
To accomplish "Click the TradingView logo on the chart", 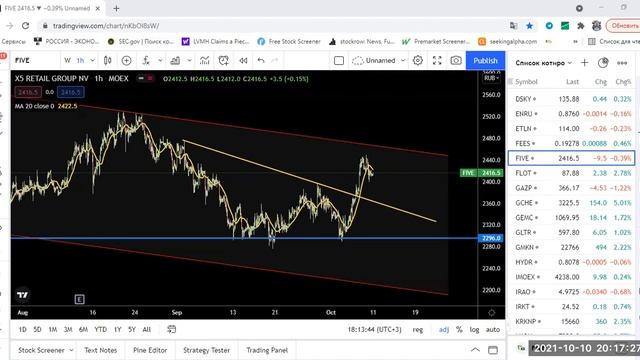I will pyautogui.click(x=23, y=295).
